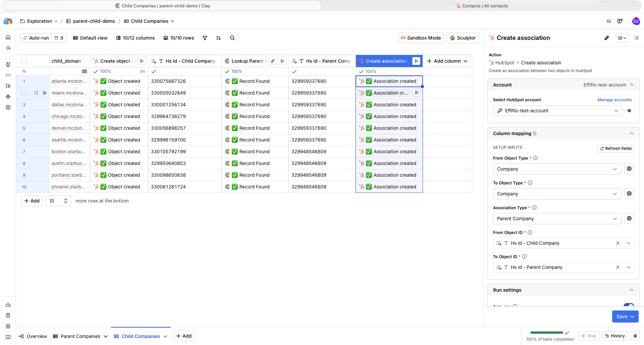644x345 pixels.
Task: Collapse side panel with the panel icon
Action: (637, 38)
